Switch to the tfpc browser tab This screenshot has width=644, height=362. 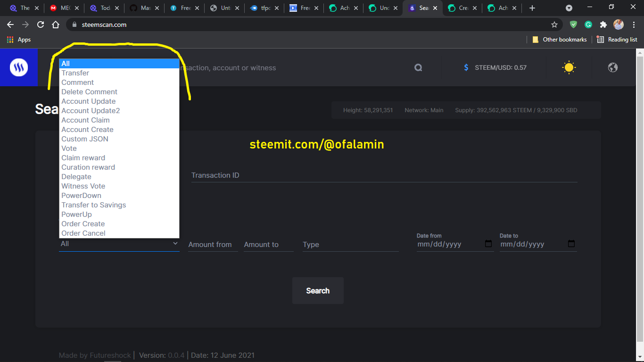[264, 8]
